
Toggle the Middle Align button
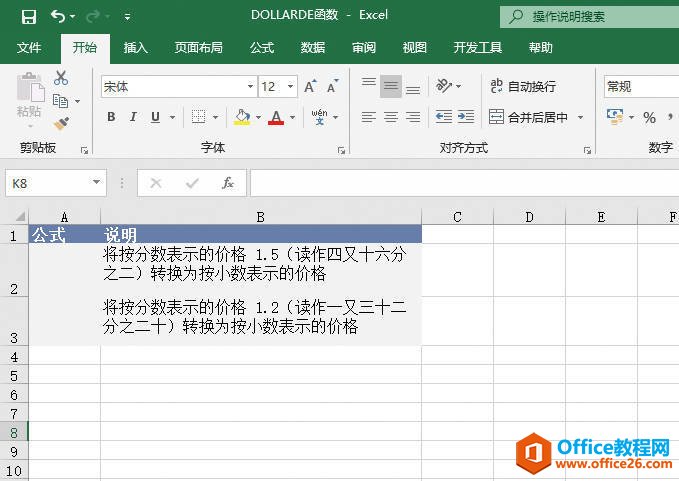(391, 86)
